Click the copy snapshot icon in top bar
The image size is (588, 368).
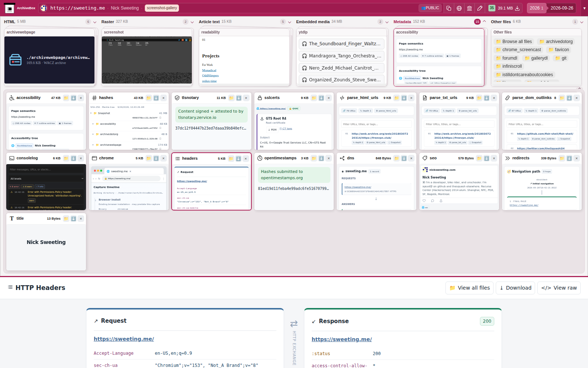pos(449,8)
